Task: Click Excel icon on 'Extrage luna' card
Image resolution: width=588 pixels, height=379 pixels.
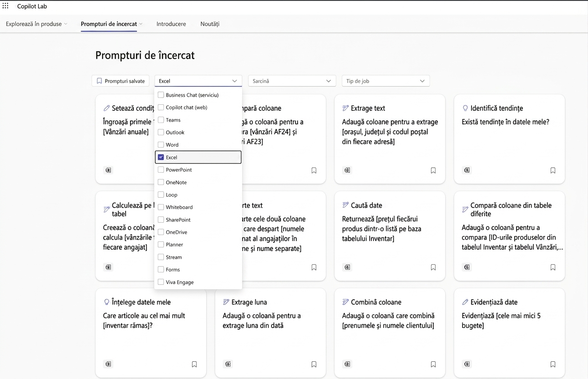Action: [x=228, y=364]
